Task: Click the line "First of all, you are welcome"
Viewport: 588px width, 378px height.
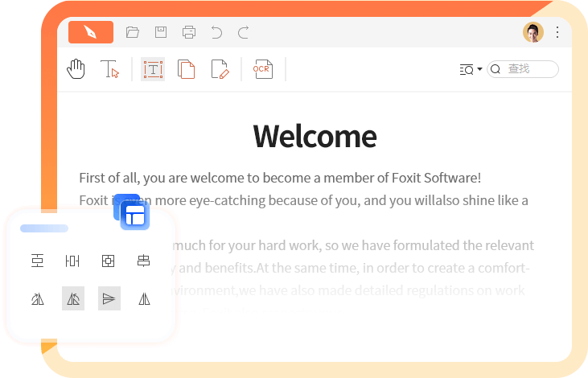Action: pyautogui.click(x=280, y=178)
